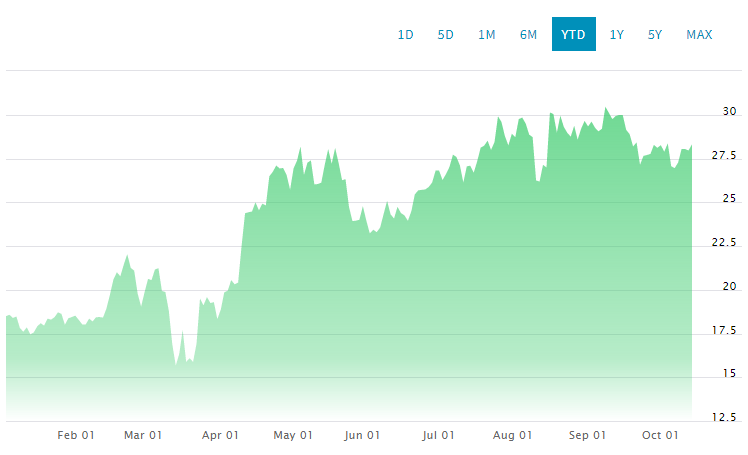Click the Mar 01 axis label
This screenshot has height=455, width=748.
(143, 435)
